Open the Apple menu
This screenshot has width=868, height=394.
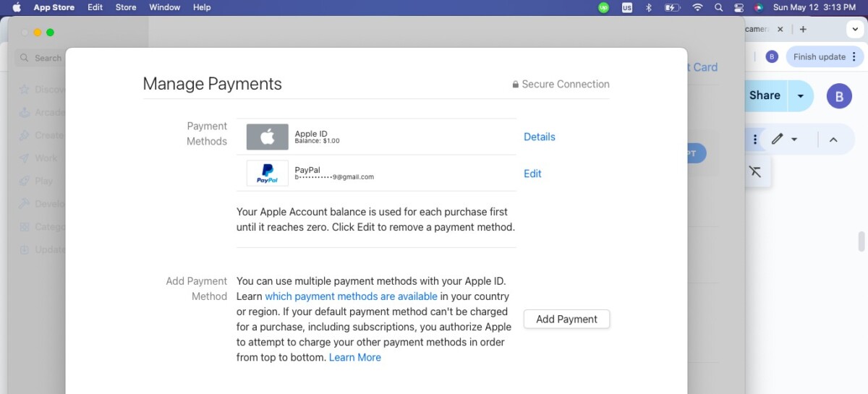[16, 7]
